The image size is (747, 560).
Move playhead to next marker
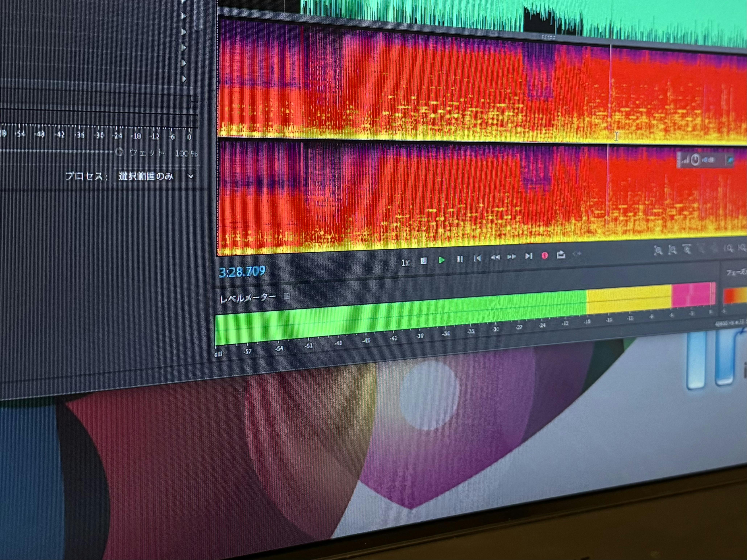[x=529, y=256]
